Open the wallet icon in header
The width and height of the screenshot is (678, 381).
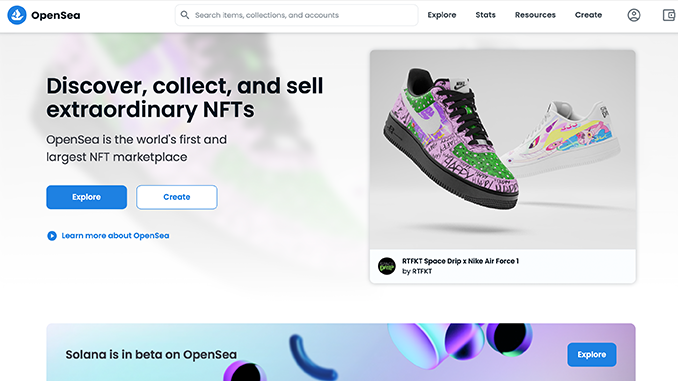pyautogui.click(x=669, y=15)
